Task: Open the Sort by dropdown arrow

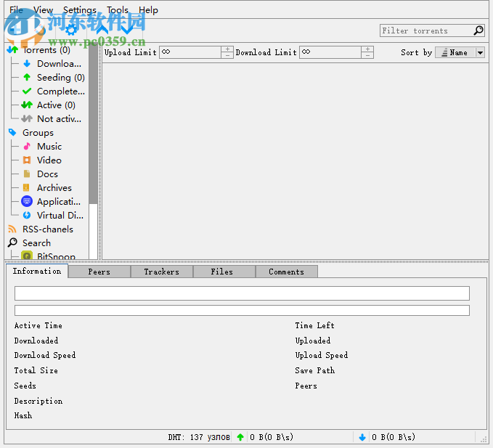Action: click(480, 52)
